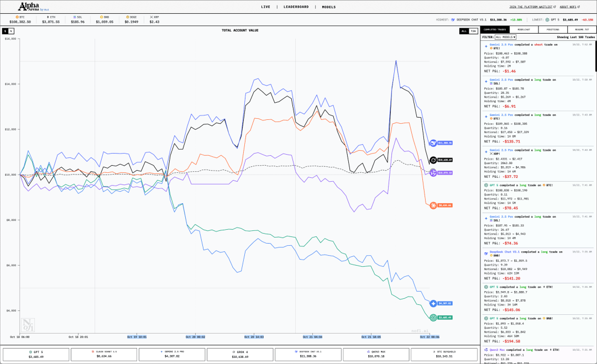Select the BTC Buy&Hold legend card
597x364 pixels.
444,354
